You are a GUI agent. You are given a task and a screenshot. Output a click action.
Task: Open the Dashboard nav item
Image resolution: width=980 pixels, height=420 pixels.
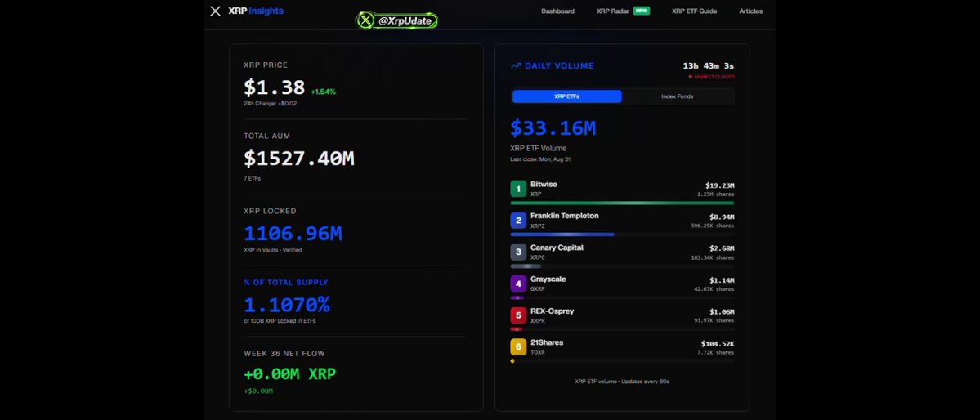(x=557, y=11)
